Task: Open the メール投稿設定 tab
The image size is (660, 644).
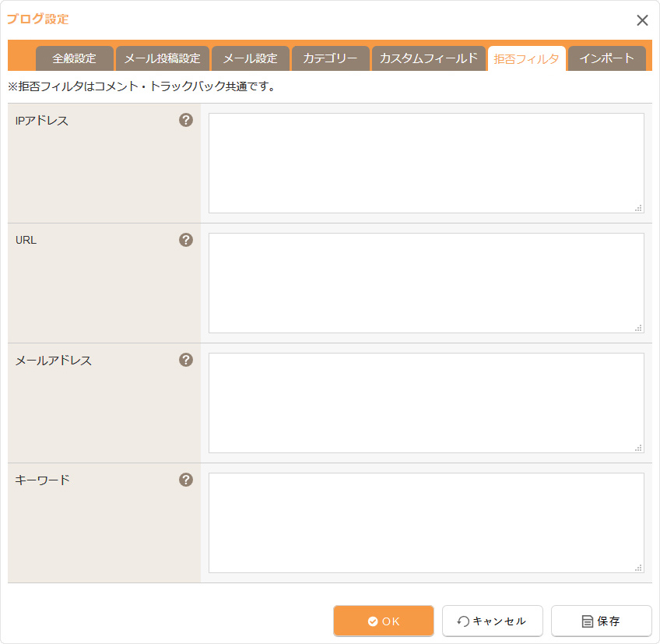Action: 163,58
